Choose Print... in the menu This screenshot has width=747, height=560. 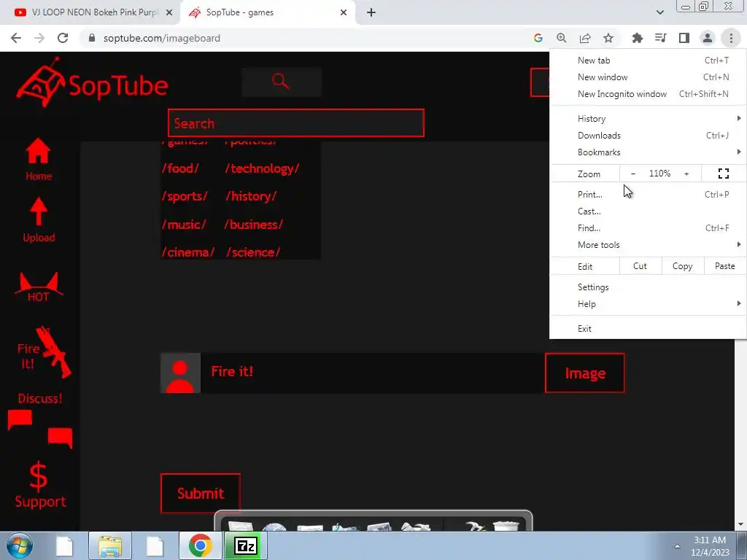point(648,194)
